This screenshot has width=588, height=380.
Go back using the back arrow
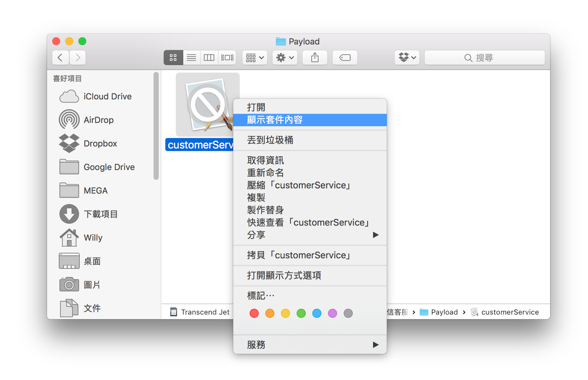[x=61, y=57]
